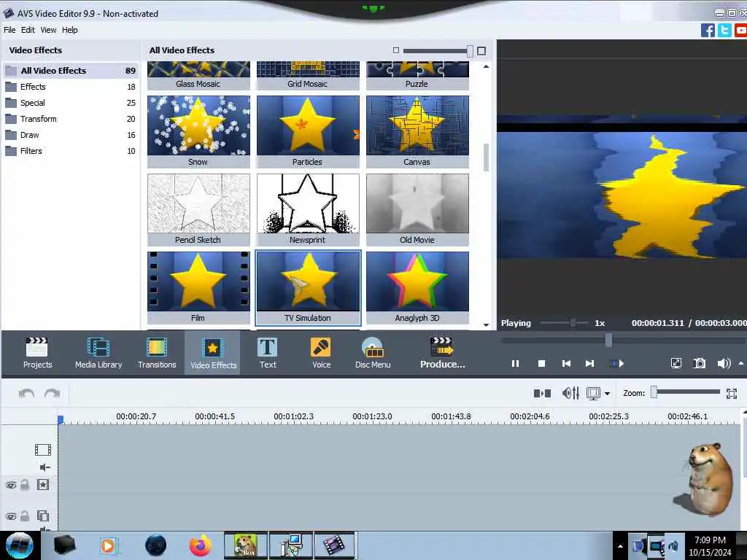747x560 pixels.
Task: Open Firefox from the taskbar
Action: click(201, 545)
